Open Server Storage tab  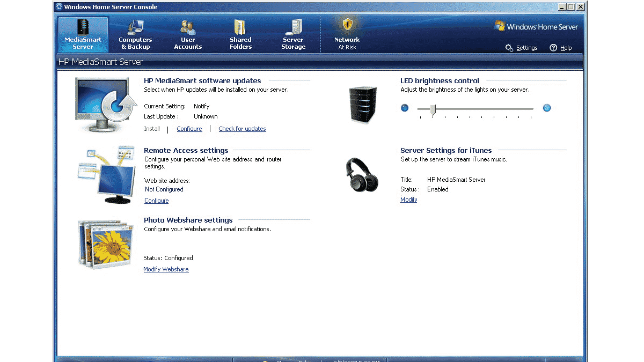(293, 35)
